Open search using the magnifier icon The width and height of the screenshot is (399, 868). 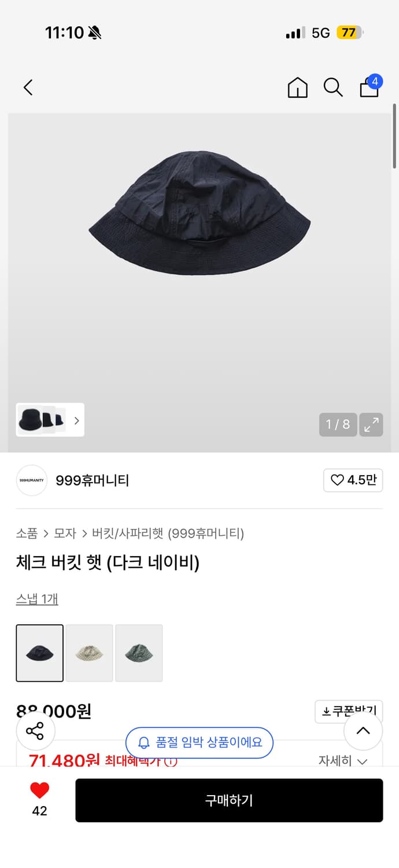pyautogui.click(x=333, y=88)
